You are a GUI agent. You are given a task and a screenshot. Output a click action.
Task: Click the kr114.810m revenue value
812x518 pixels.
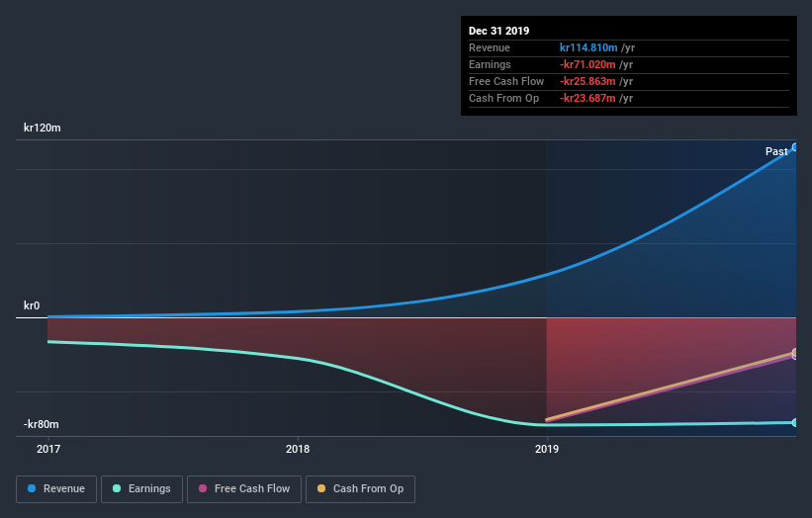[588, 47]
